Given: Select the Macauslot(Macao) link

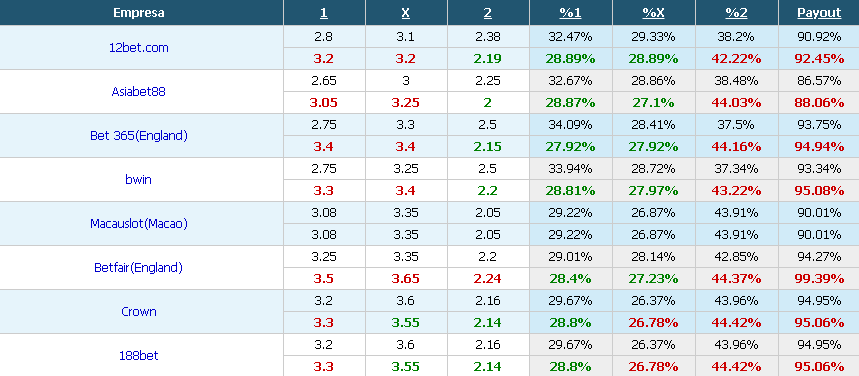Looking at the screenshot, I should pyautogui.click(x=139, y=224).
